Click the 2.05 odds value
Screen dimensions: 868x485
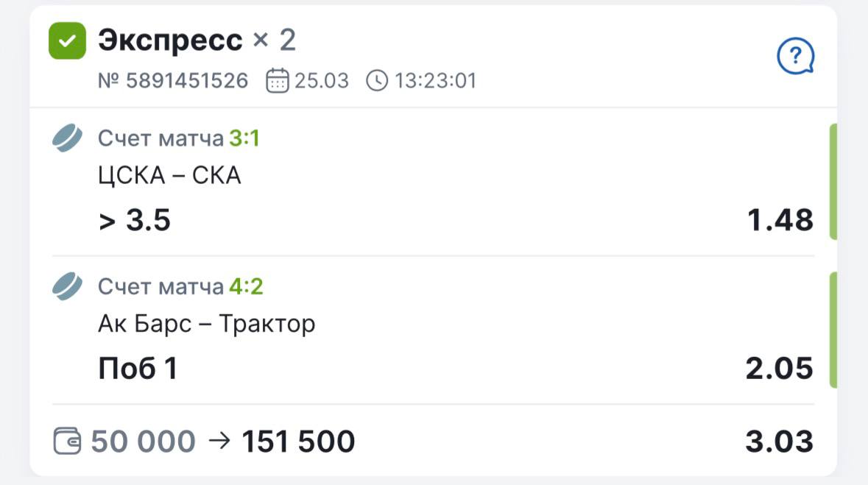779,368
